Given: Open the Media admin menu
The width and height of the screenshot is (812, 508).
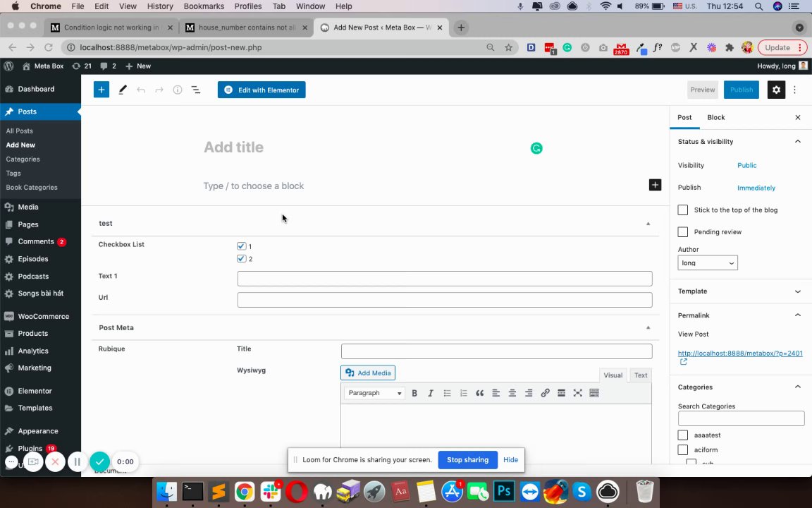Looking at the screenshot, I should pyautogui.click(x=28, y=207).
